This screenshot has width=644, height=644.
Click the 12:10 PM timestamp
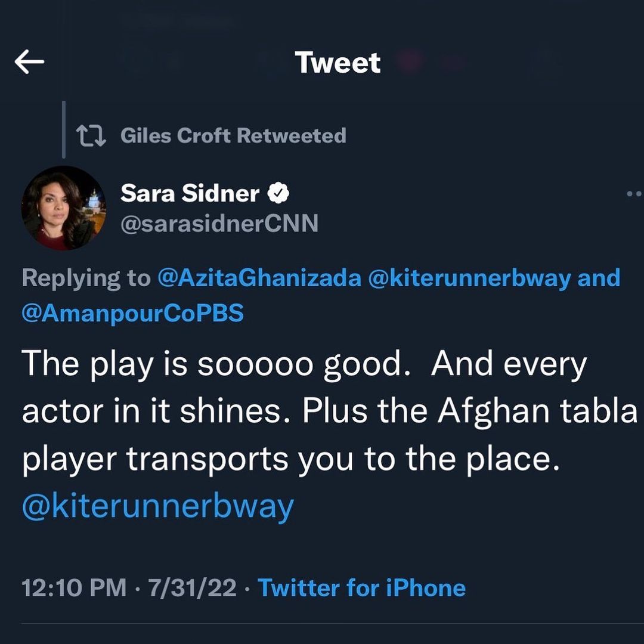coord(74,588)
